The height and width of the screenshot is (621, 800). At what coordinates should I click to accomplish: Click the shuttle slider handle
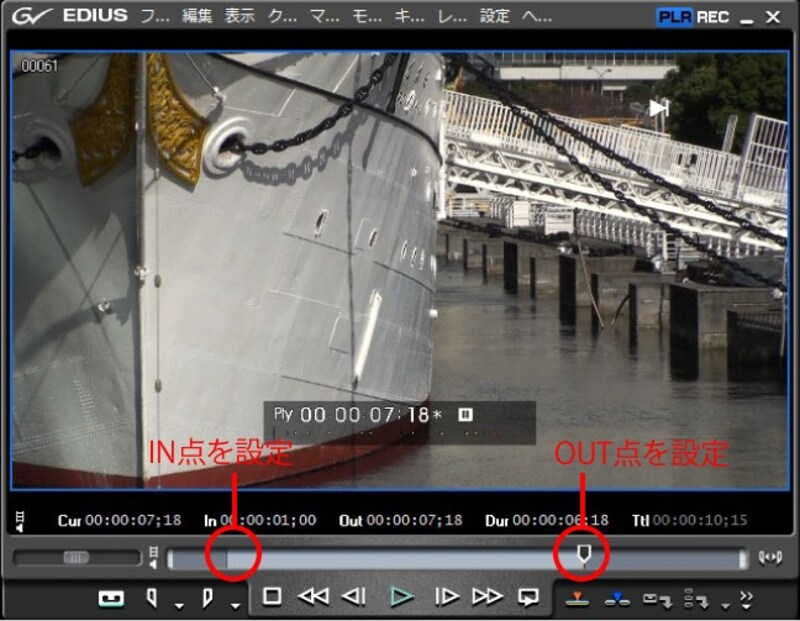pyautogui.click(x=76, y=557)
